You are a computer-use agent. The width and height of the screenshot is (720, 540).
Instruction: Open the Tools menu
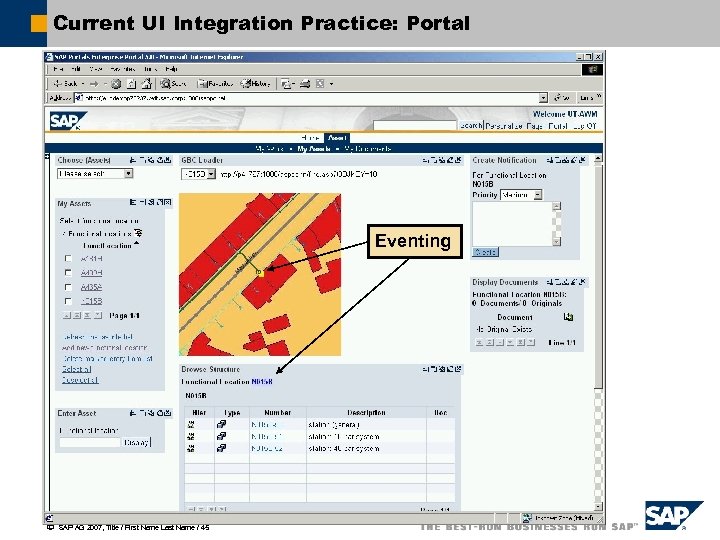[150, 69]
